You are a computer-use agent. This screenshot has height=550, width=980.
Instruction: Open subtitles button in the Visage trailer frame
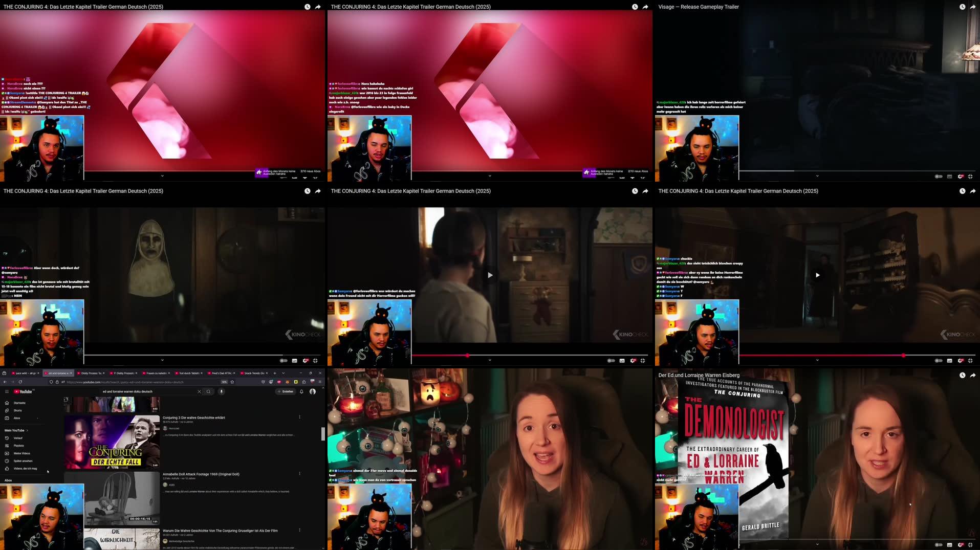(950, 177)
